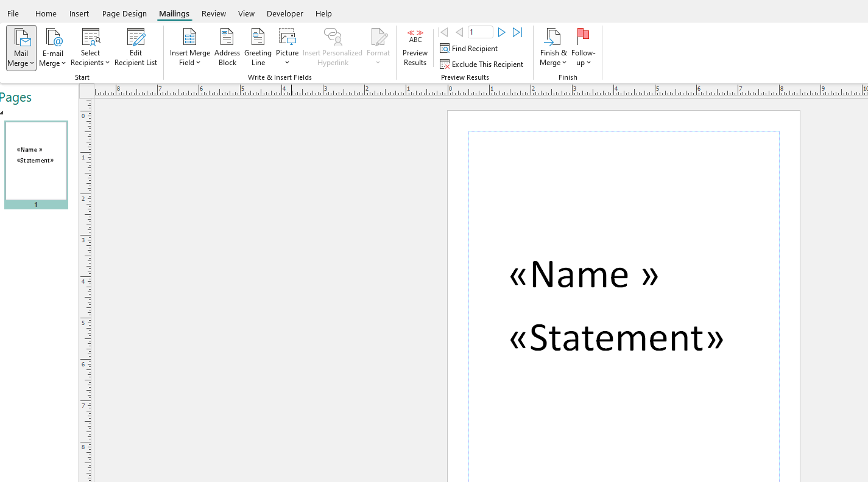The image size is (868, 482).
Task: Open the Developer tab
Action: [285, 13]
